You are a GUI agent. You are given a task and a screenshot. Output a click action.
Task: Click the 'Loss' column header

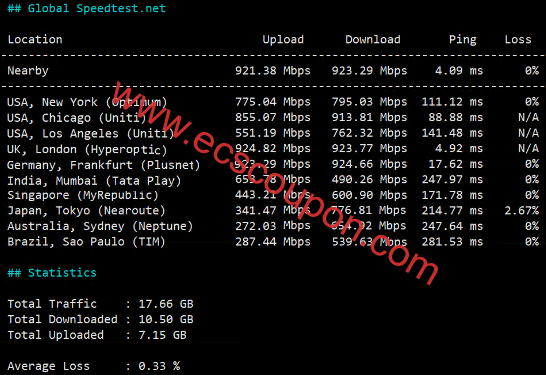(x=518, y=40)
